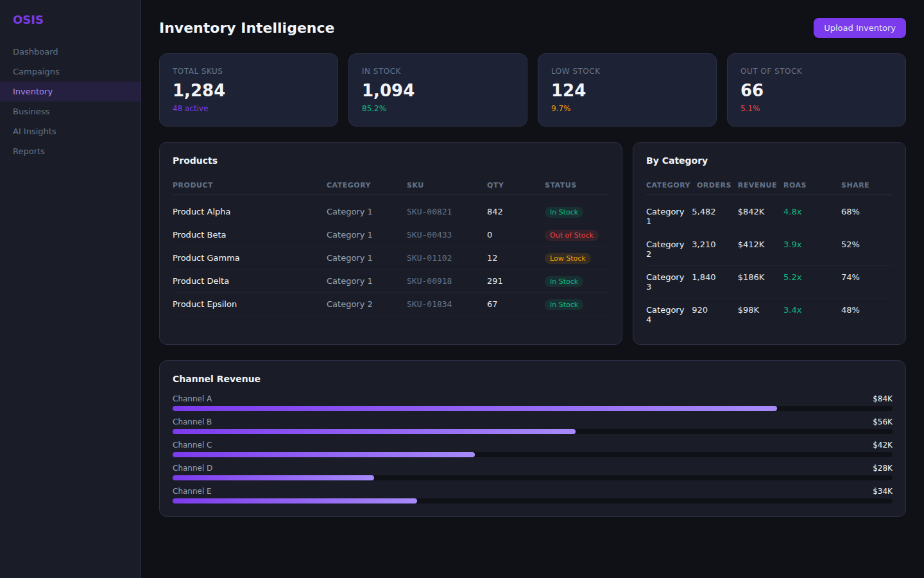This screenshot has width=924, height=578.
Task: Open the Reports section
Action: (x=28, y=151)
